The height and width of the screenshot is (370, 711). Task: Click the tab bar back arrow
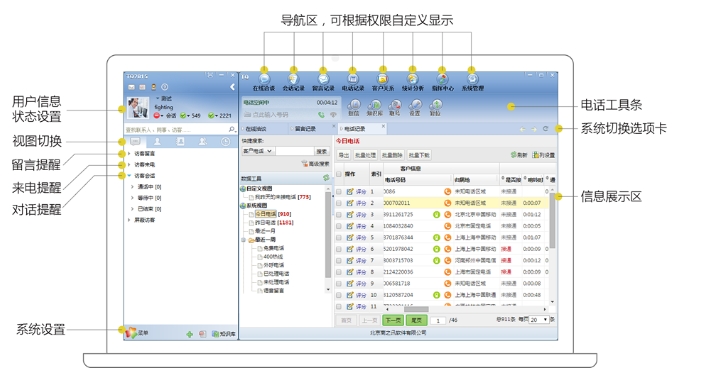522,129
